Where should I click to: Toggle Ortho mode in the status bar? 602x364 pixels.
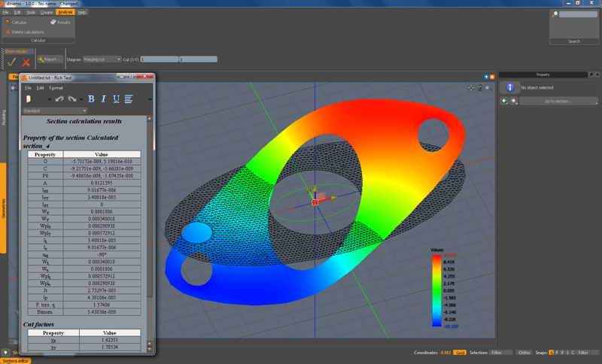(524, 352)
